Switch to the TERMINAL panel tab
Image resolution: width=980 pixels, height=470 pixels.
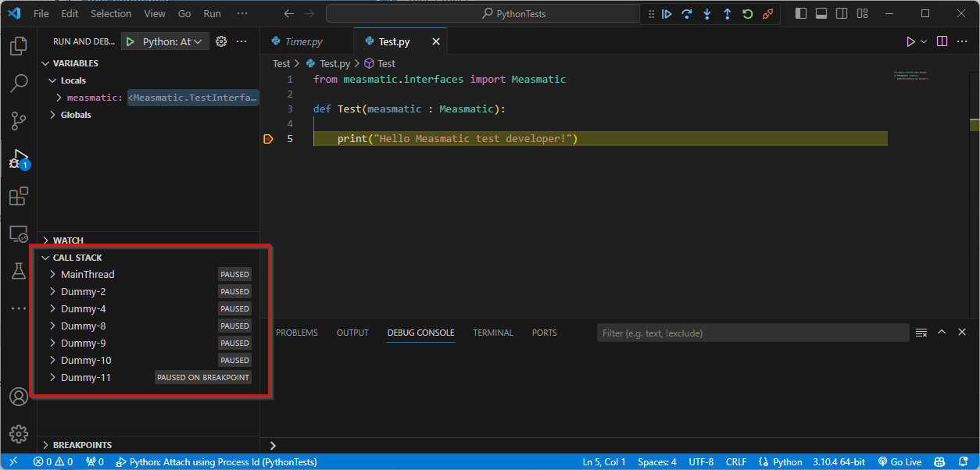(x=493, y=333)
